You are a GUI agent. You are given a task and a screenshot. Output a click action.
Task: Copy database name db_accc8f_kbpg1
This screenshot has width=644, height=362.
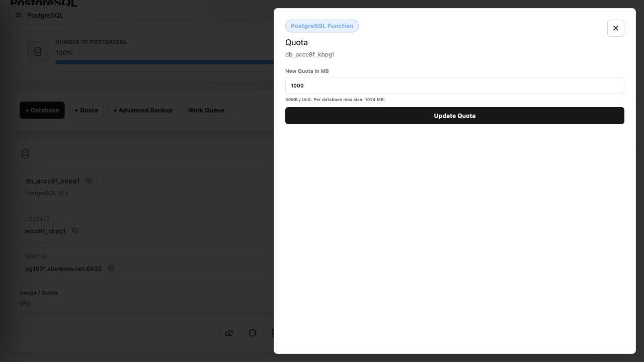coord(89,180)
